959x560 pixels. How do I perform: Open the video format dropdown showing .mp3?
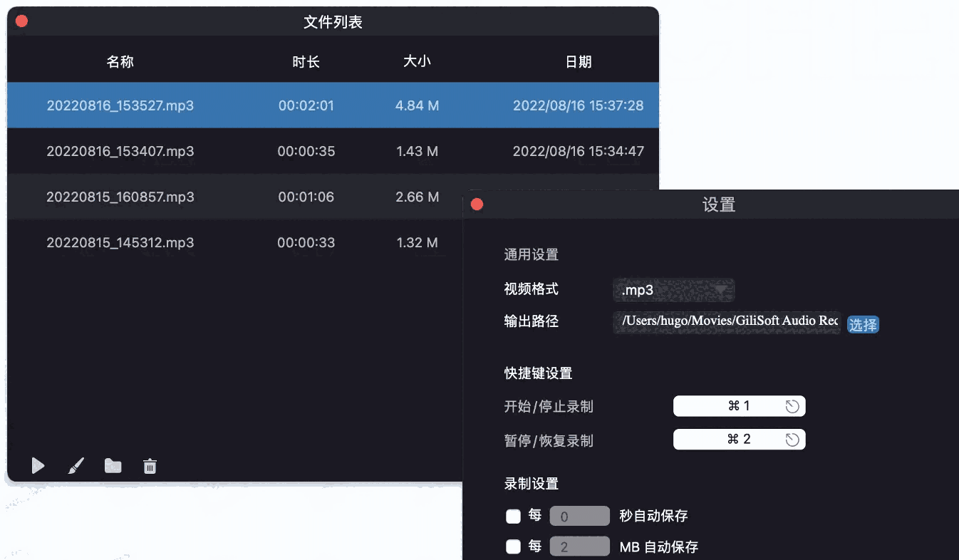(673, 289)
